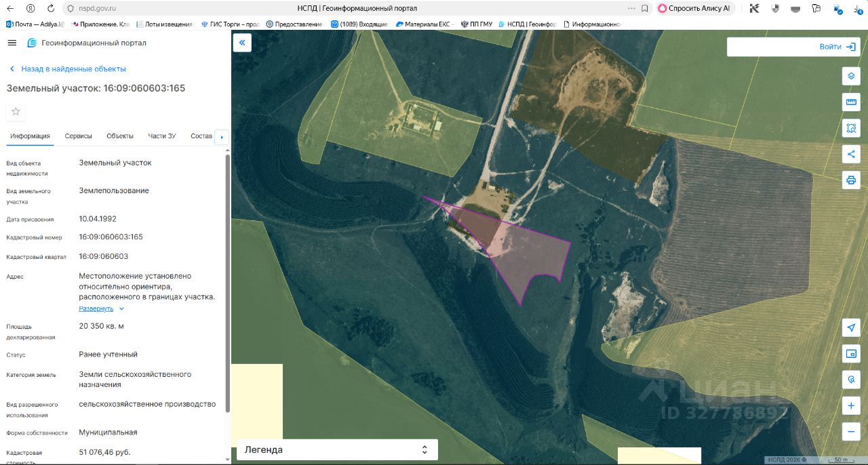
Task: Open the Предоставление bookmark
Action: pos(294,24)
